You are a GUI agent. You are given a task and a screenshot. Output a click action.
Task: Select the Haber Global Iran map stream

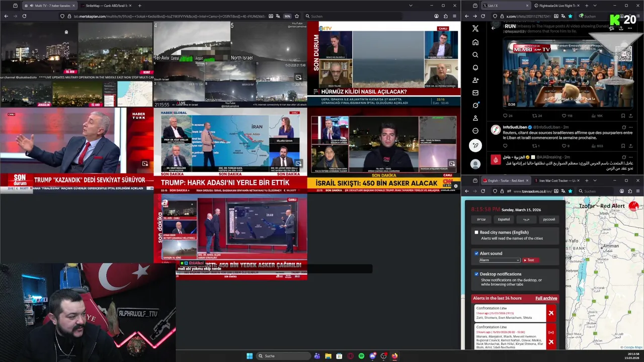coord(230,150)
